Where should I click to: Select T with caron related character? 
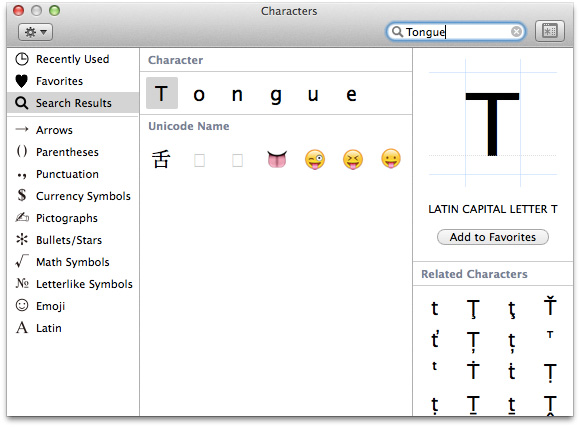[550, 306]
